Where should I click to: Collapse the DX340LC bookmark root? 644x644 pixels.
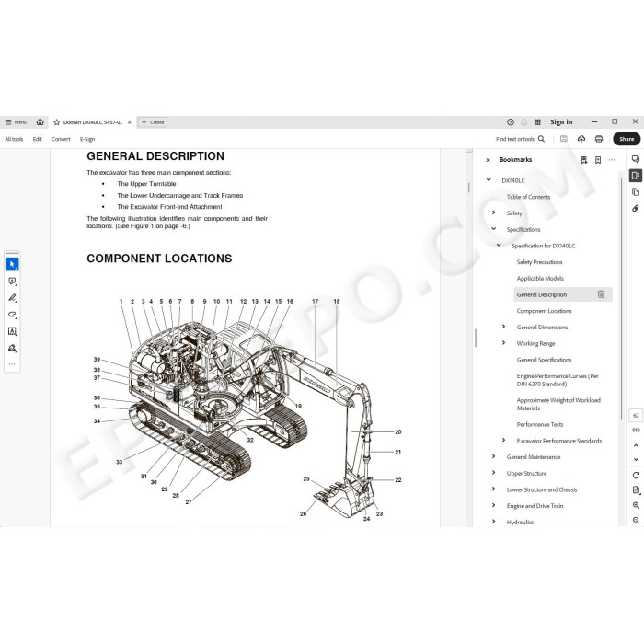click(489, 180)
